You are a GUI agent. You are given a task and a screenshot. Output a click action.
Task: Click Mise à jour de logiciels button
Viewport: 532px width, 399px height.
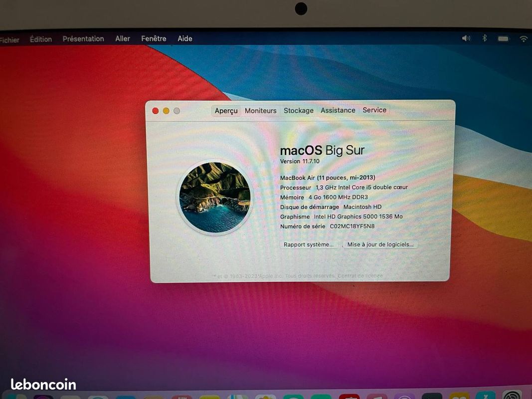[380, 244]
